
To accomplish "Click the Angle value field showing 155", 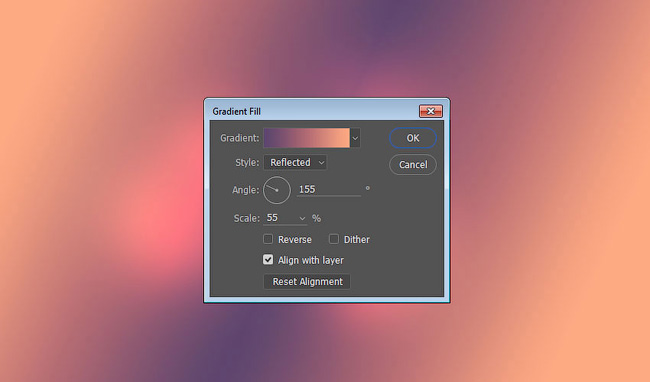I will 329,189.
